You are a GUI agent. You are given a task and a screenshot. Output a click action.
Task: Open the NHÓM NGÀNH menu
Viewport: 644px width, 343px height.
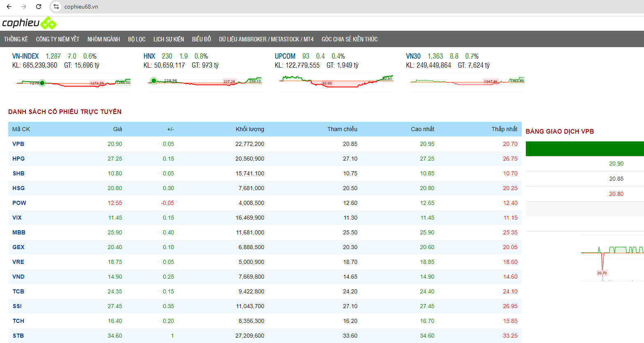coord(104,39)
